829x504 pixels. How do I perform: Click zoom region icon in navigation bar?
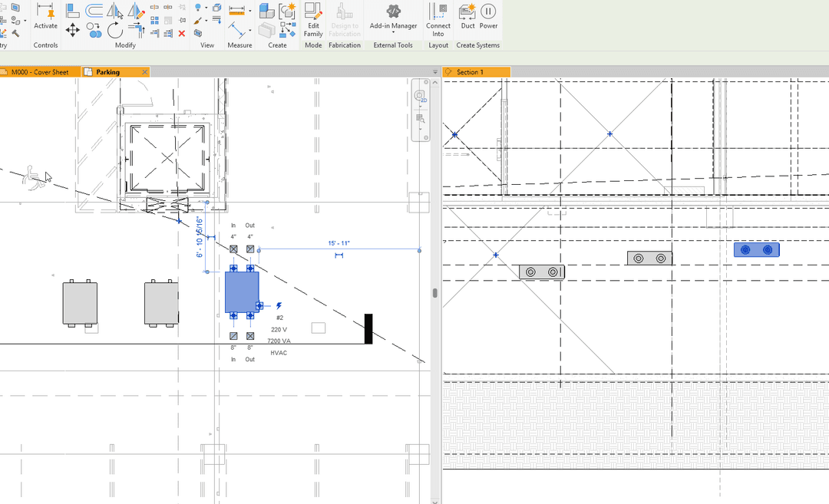[x=421, y=119]
